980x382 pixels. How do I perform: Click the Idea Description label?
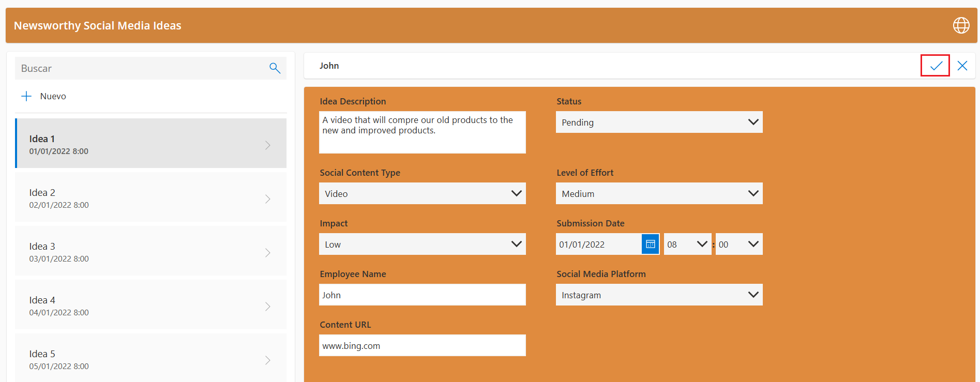point(353,101)
